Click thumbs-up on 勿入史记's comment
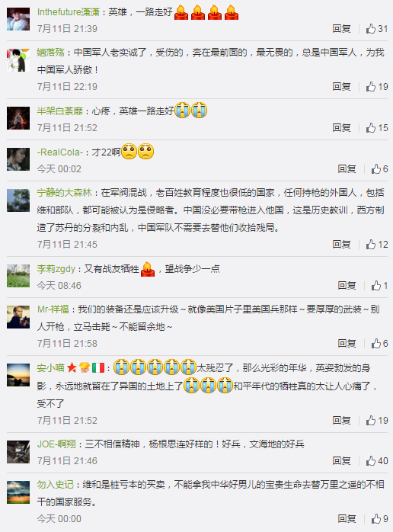 click(x=375, y=518)
